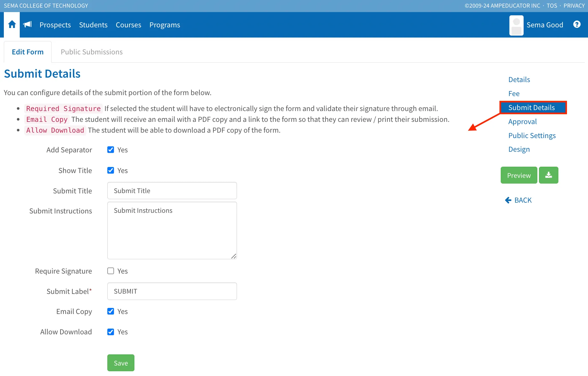588x376 pixels.
Task: Open the Details section link
Action: coord(519,80)
